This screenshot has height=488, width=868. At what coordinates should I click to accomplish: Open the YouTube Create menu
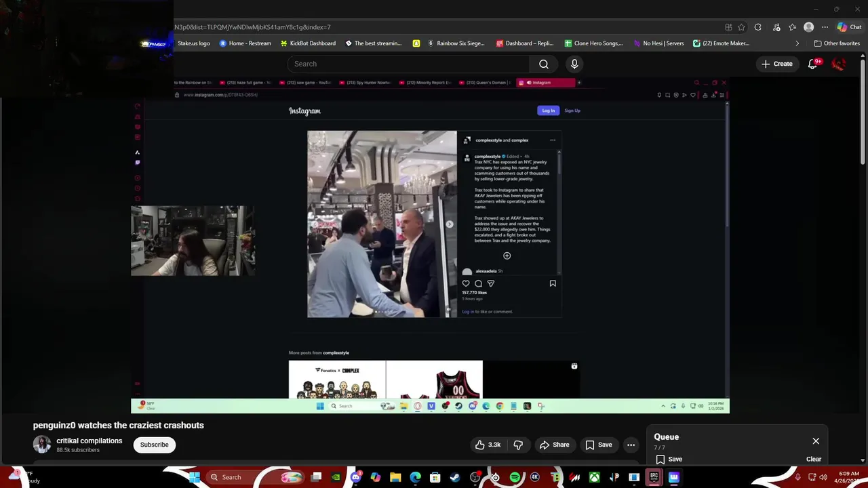pyautogui.click(x=776, y=64)
